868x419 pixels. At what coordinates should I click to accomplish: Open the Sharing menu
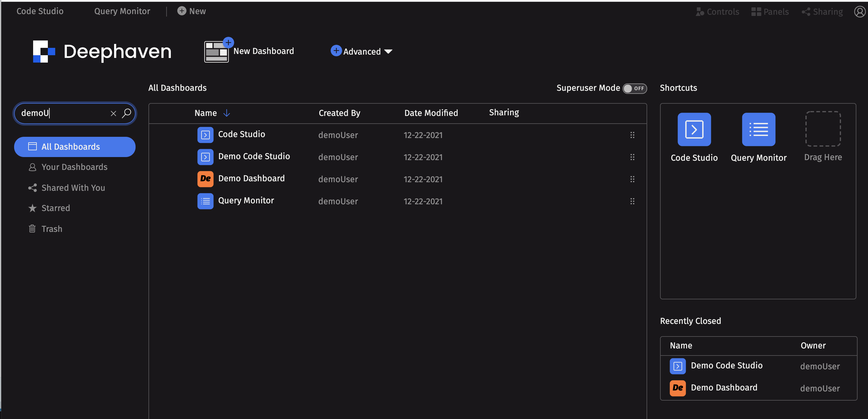tap(822, 12)
